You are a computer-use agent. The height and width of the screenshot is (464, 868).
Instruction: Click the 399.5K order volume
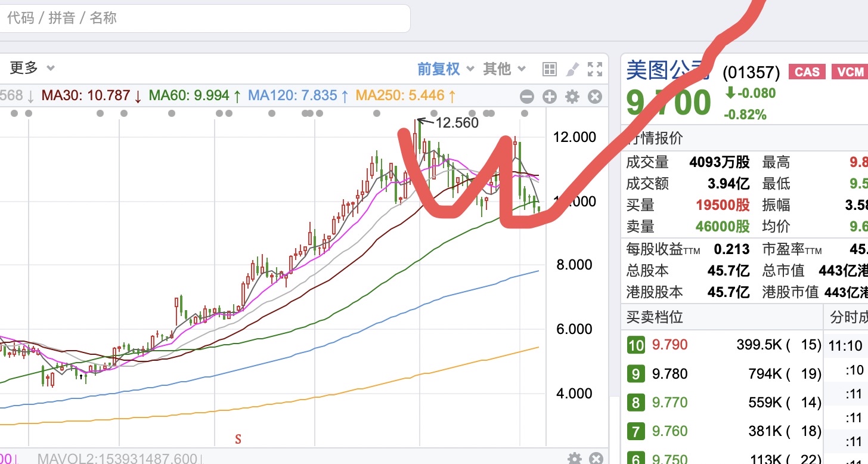click(x=759, y=345)
